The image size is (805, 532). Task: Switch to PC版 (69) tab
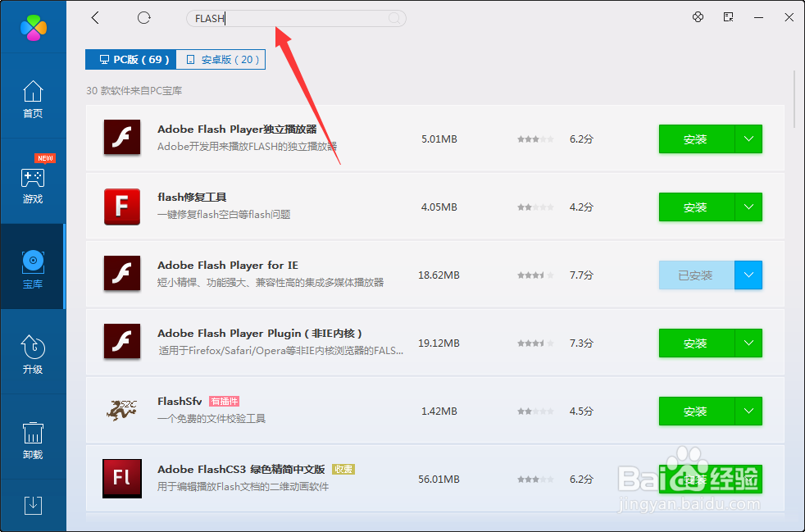[x=131, y=60]
